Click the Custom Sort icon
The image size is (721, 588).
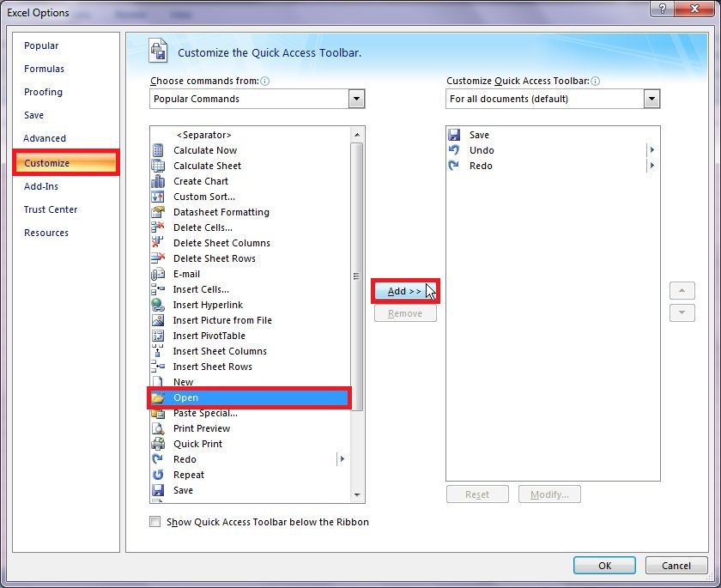click(x=158, y=197)
